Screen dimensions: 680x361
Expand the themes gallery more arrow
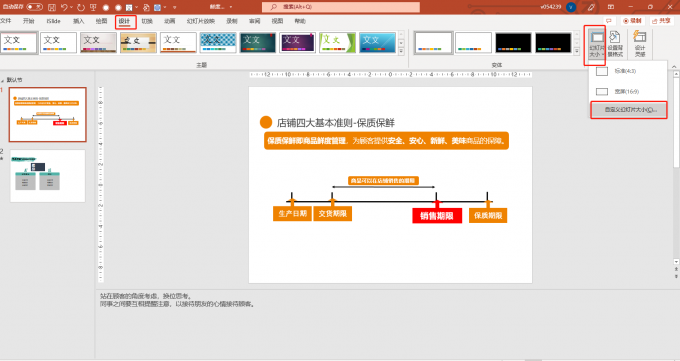point(401,51)
